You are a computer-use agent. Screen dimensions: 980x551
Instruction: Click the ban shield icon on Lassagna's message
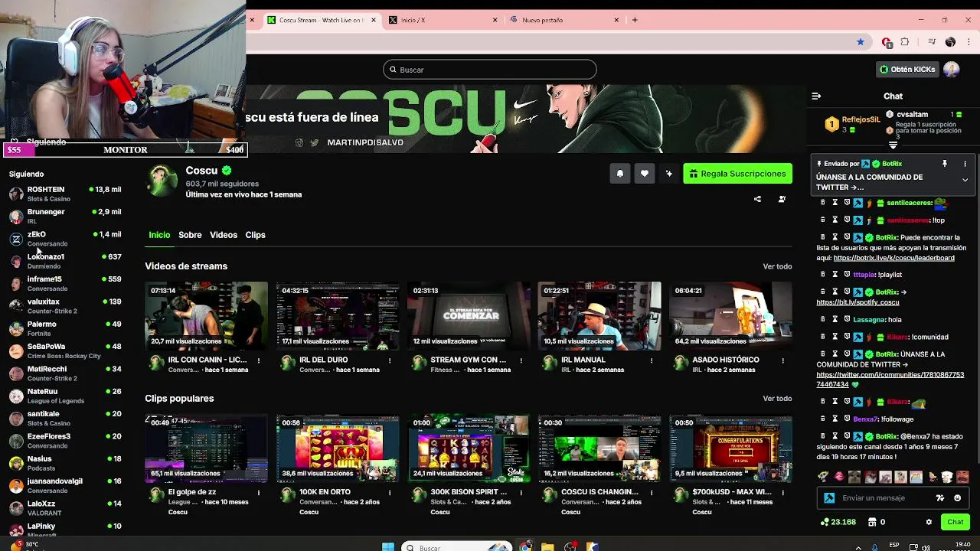click(848, 320)
